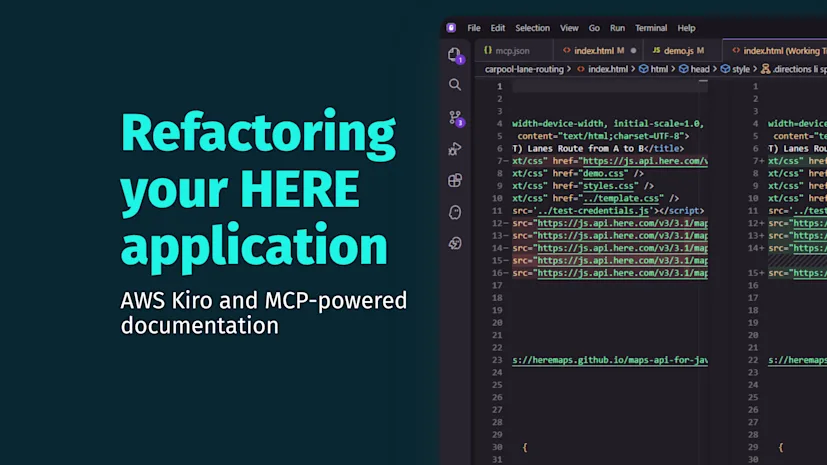Open the Edit menu

497,28
